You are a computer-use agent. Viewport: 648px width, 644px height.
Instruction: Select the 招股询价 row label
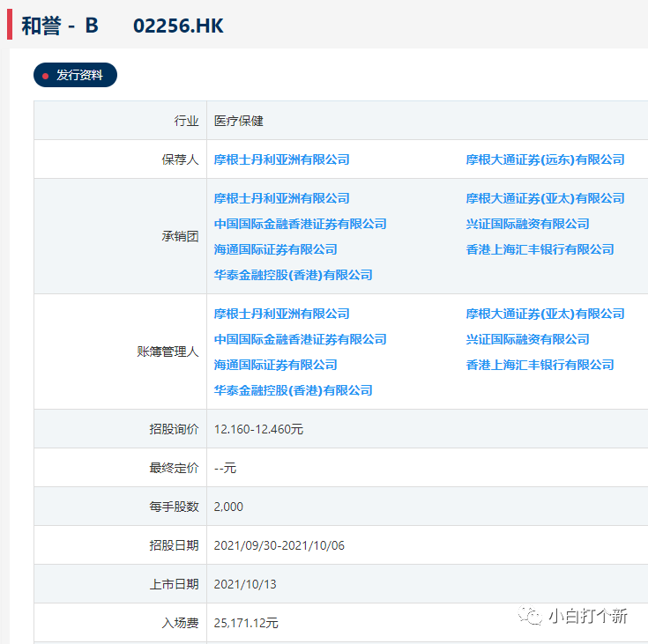174,429
